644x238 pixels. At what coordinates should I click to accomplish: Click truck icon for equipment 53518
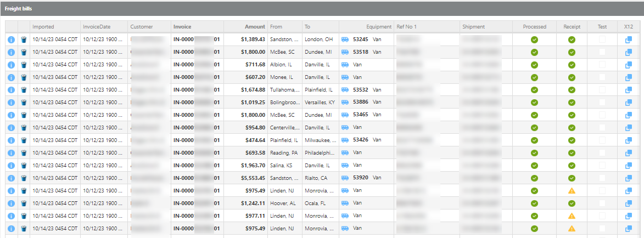click(x=345, y=52)
